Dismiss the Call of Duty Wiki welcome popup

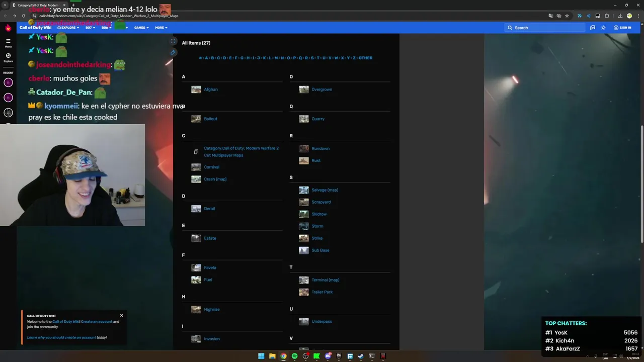[x=121, y=315]
